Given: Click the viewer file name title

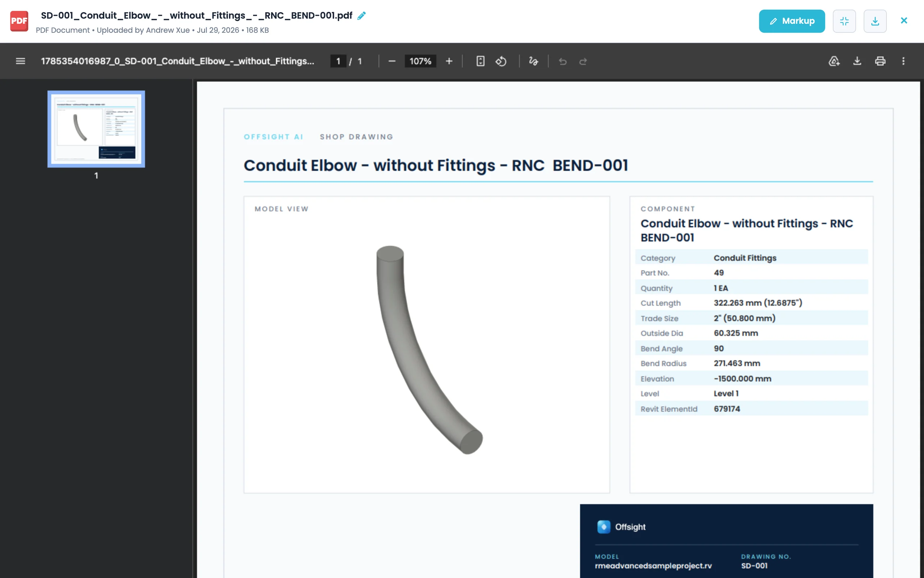Looking at the screenshot, I should [x=178, y=61].
